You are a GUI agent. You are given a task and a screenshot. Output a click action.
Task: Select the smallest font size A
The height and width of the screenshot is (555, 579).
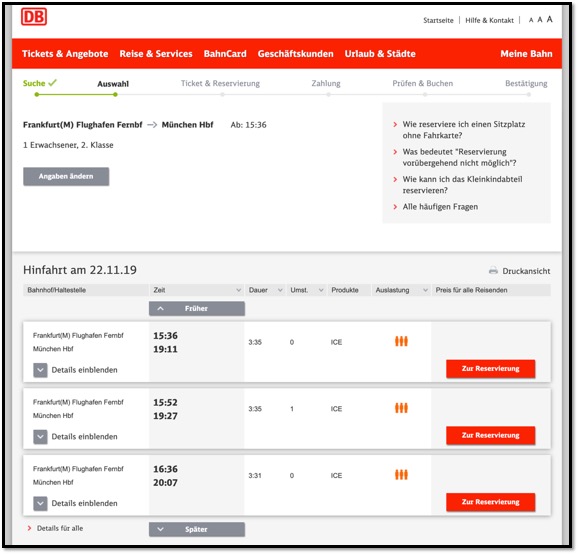click(531, 20)
